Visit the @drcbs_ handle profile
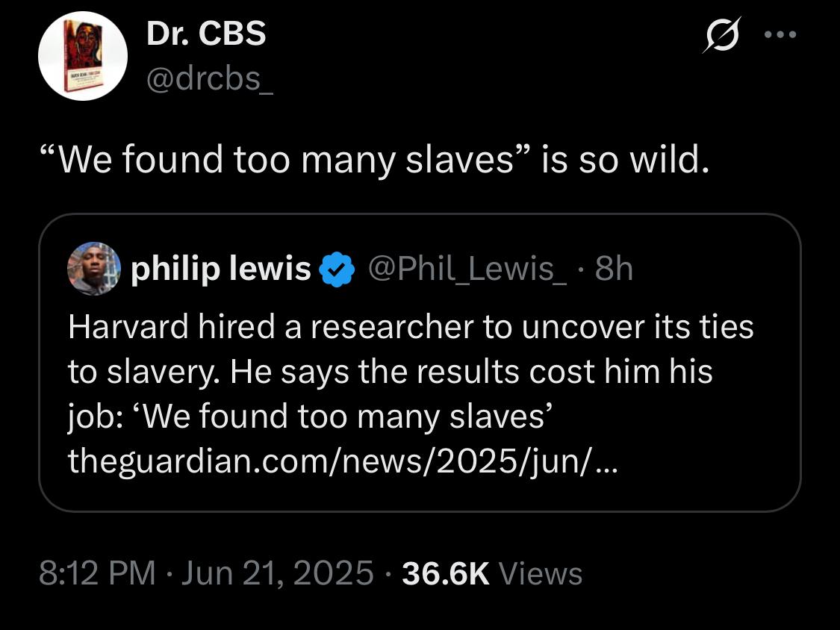 [210, 79]
